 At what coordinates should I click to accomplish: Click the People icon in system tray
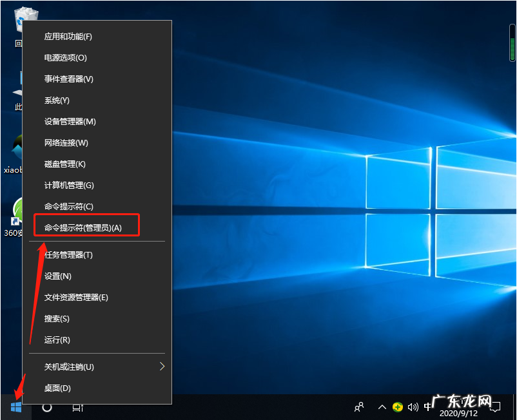358,408
